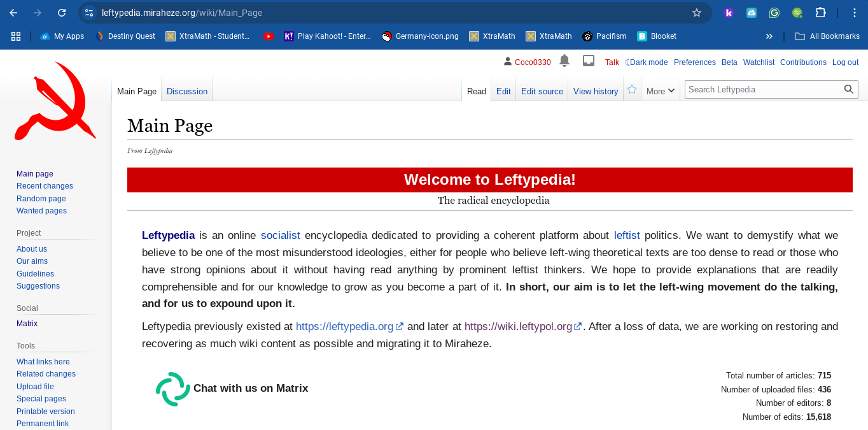This screenshot has width=868, height=430.
Task: Click the socialist link in the intro
Action: (280, 235)
